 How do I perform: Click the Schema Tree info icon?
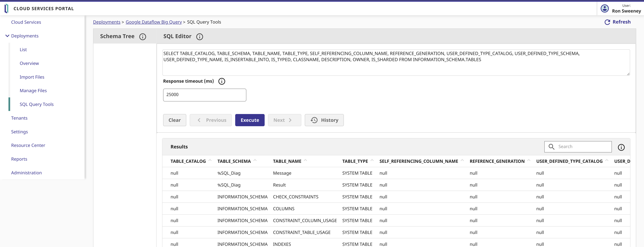point(142,37)
